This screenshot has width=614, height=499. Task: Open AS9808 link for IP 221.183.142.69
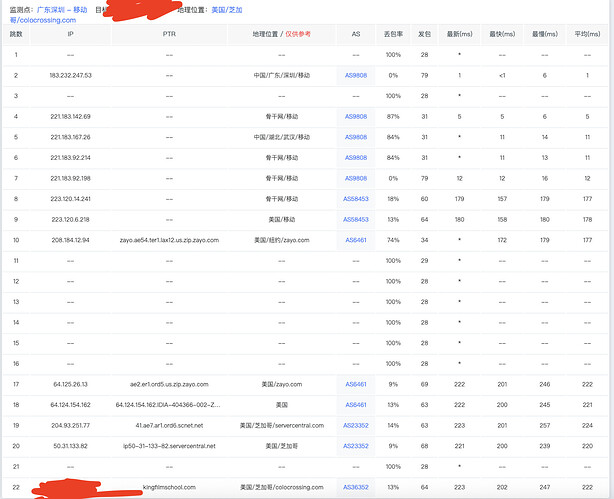coord(356,117)
